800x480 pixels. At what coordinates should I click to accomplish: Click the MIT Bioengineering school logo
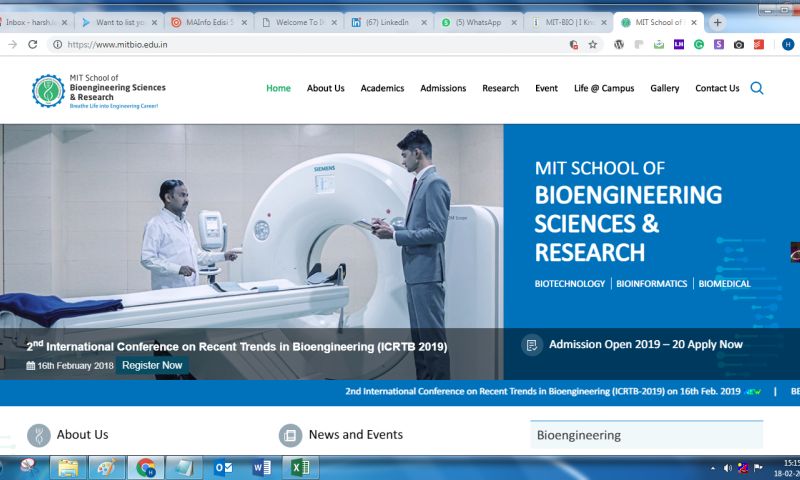(98, 90)
